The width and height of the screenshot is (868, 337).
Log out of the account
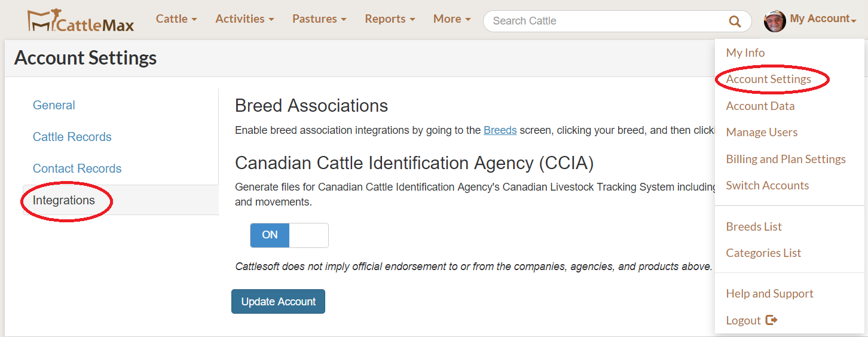point(751,320)
